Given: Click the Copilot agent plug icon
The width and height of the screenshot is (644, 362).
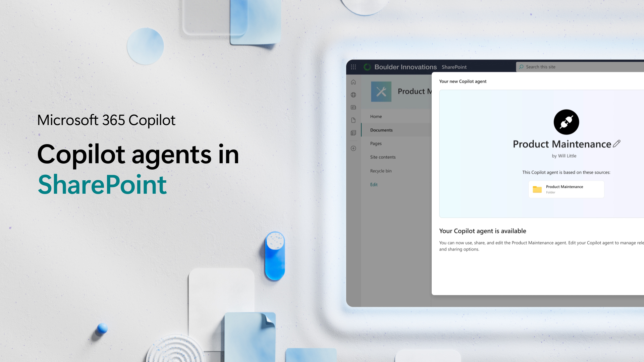Looking at the screenshot, I should [x=567, y=122].
